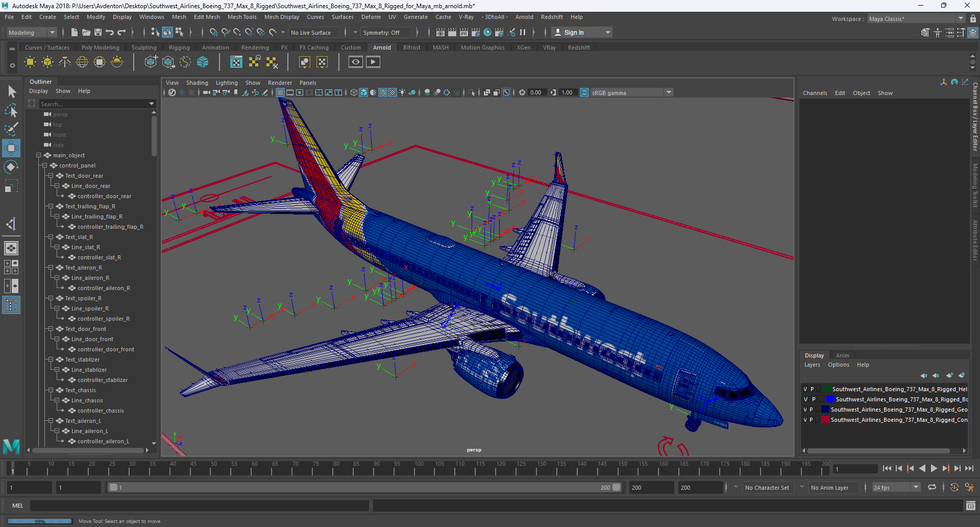
Task: Open the TX Manager shelf icon
Action: pyautogui.click(x=236, y=62)
